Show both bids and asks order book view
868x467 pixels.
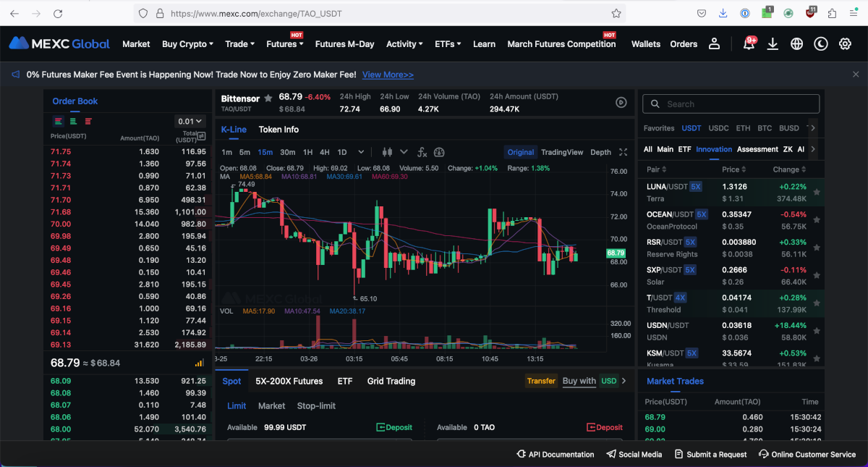[x=59, y=121]
